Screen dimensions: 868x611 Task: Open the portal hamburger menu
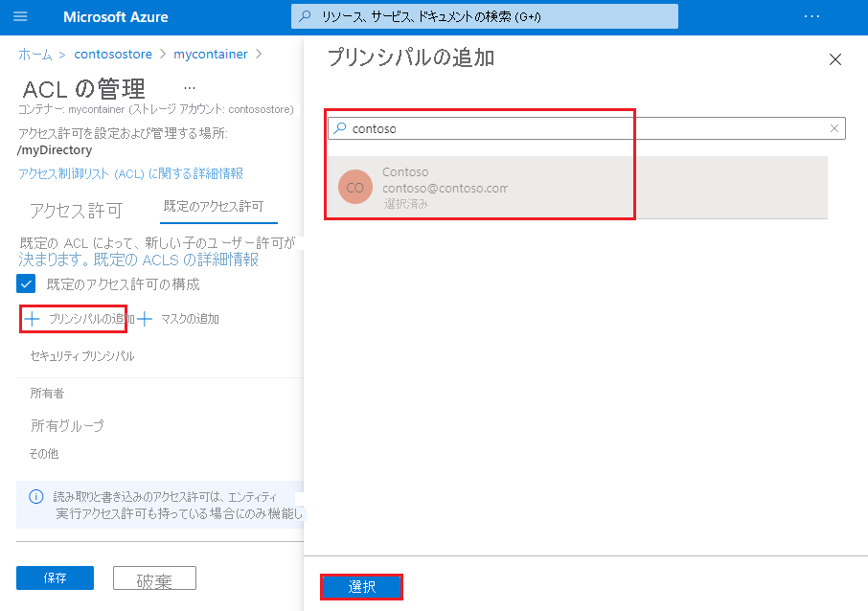(x=20, y=16)
